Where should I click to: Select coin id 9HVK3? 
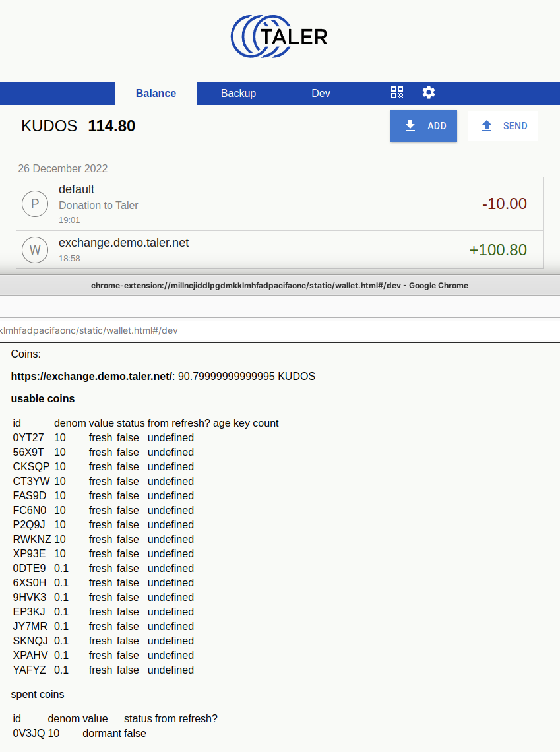pos(30,597)
